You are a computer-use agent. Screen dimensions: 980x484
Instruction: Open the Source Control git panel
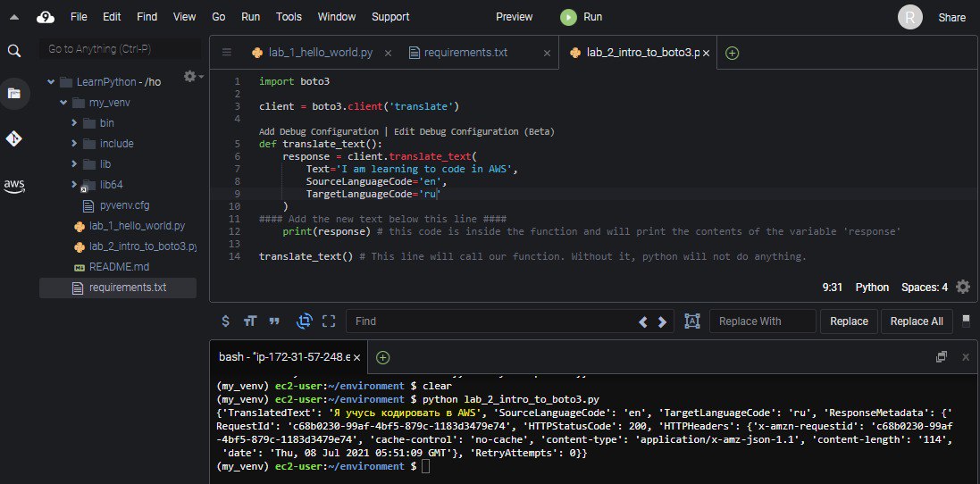(14, 138)
